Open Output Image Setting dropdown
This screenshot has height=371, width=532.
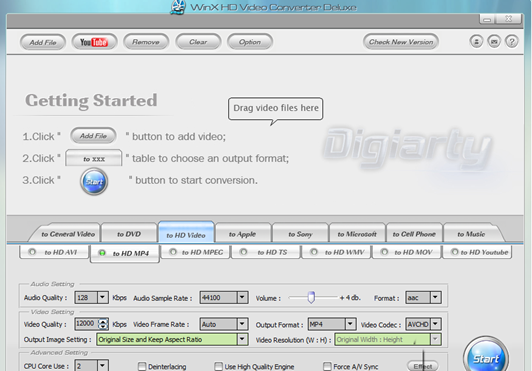pyautogui.click(x=242, y=339)
